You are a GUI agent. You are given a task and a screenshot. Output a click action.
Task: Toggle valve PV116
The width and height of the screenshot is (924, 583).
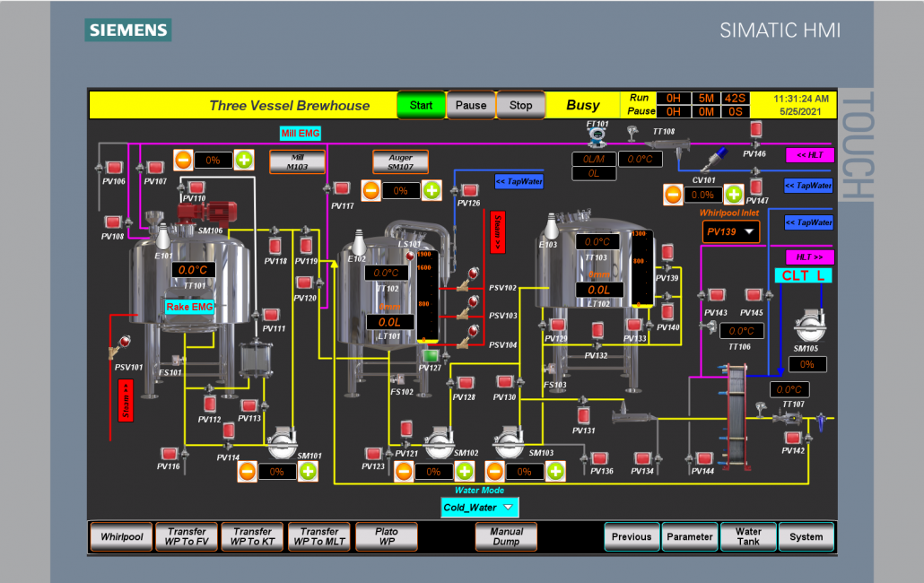click(x=170, y=454)
